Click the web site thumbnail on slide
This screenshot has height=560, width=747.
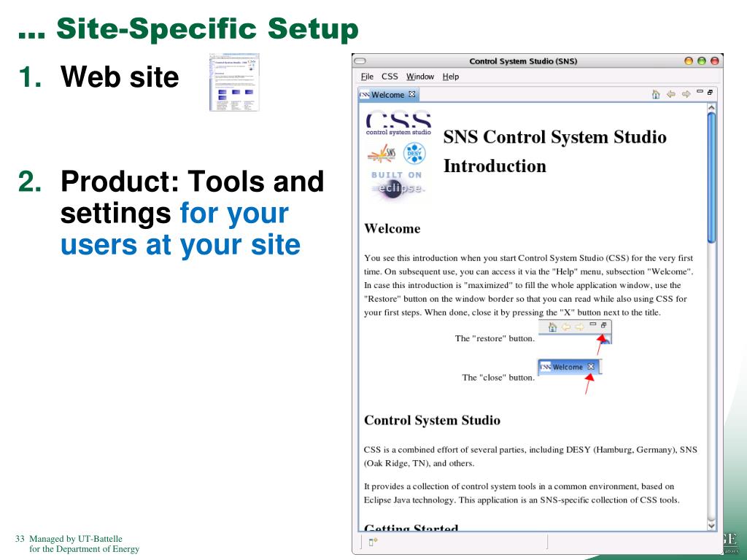234,82
